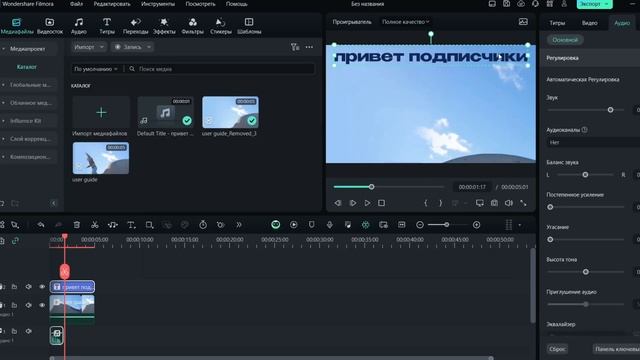Mute the video track 1 speaker icon
The width and height of the screenshot is (640, 360).
click(x=29, y=305)
